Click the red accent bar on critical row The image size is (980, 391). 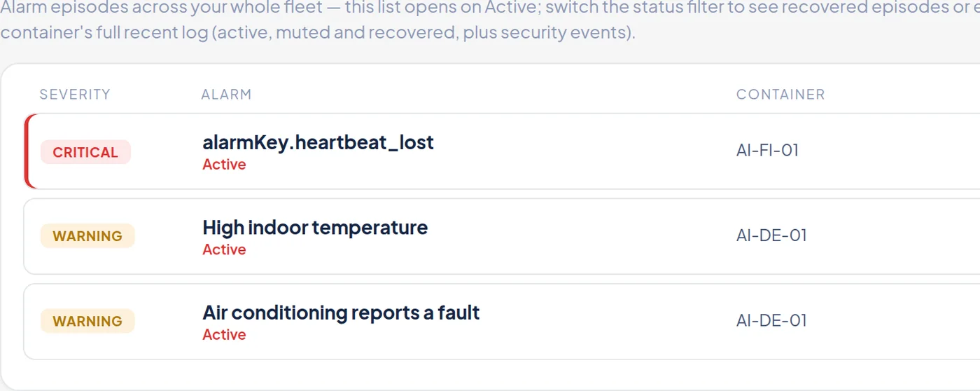27,151
